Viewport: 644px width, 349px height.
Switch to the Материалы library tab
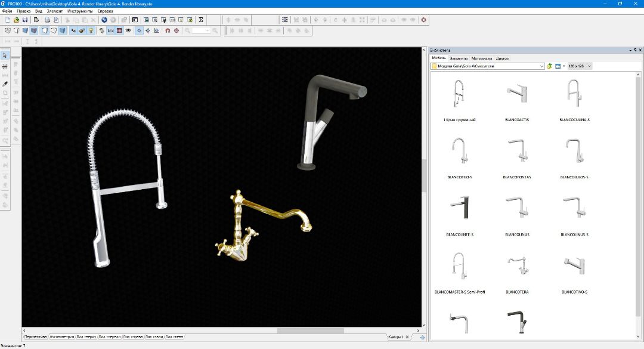point(482,58)
